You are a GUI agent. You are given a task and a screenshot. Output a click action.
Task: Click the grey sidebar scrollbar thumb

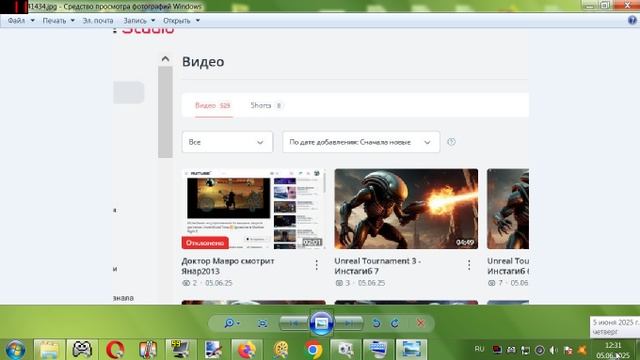click(165, 112)
